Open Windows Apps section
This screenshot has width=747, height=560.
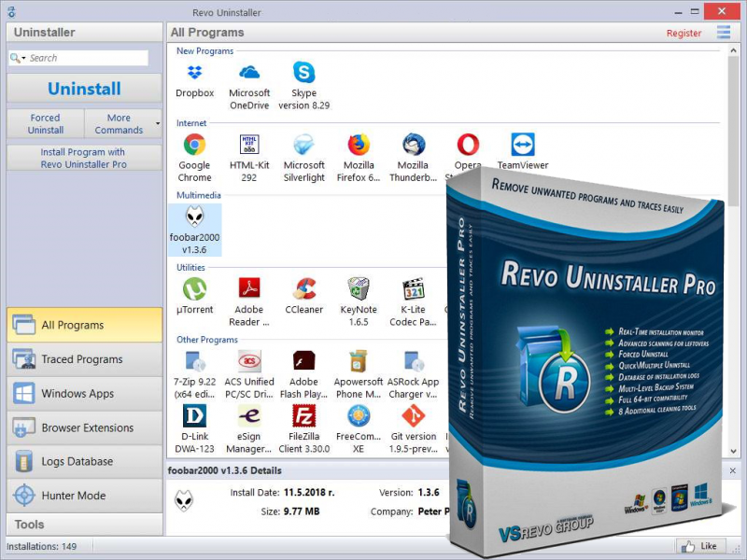[84, 393]
